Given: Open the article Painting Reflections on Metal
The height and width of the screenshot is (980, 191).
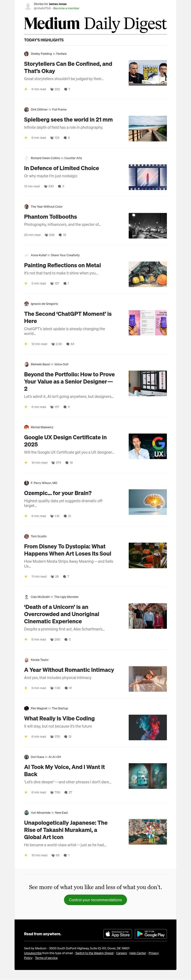Looking at the screenshot, I should [x=62, y=265].
